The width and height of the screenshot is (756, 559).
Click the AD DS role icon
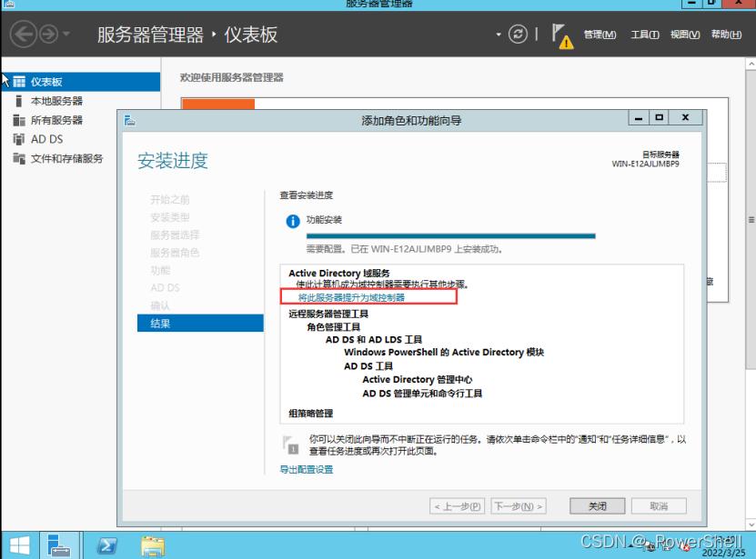pos(19,139)
